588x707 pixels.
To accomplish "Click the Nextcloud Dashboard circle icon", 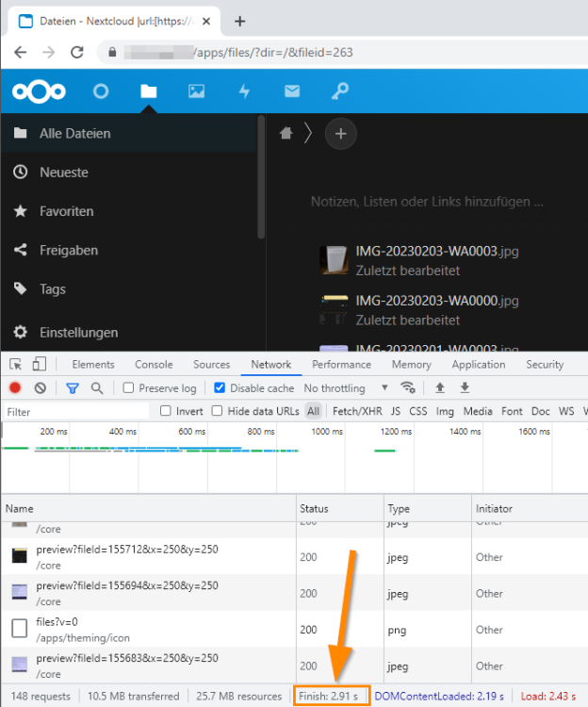I will 101,91.
